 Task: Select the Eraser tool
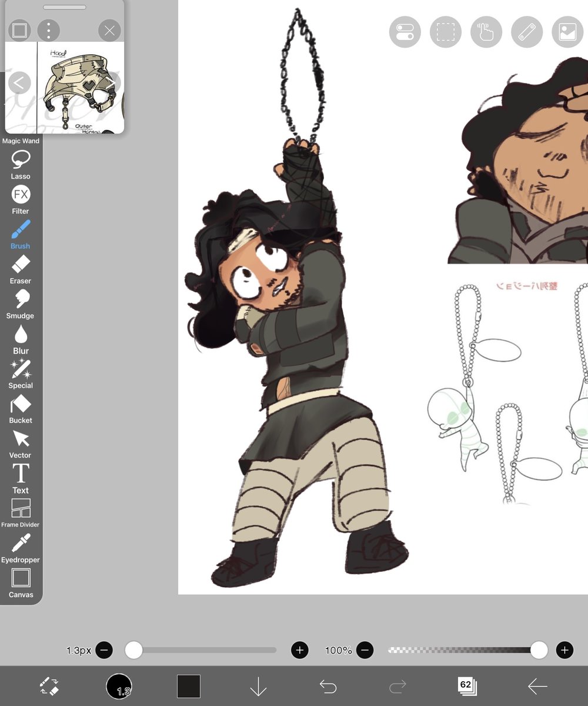pyautogui.click(x=21, y=269)
